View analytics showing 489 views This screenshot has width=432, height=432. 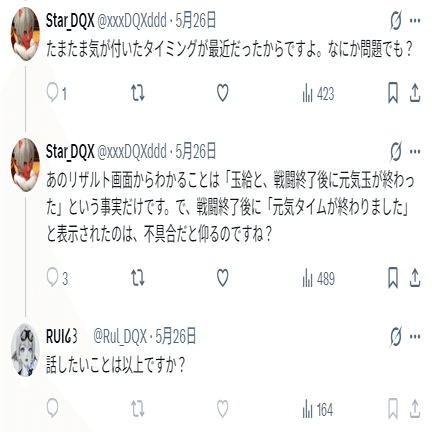pos(318,279)
